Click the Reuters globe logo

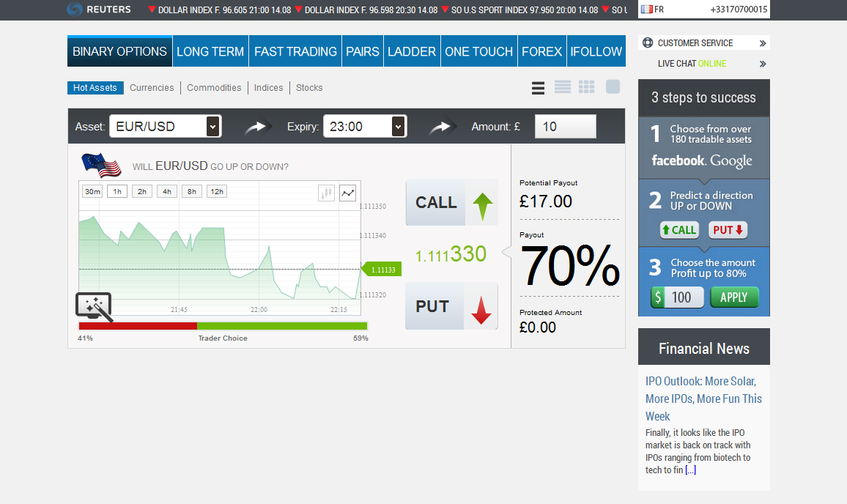[75, 10]
